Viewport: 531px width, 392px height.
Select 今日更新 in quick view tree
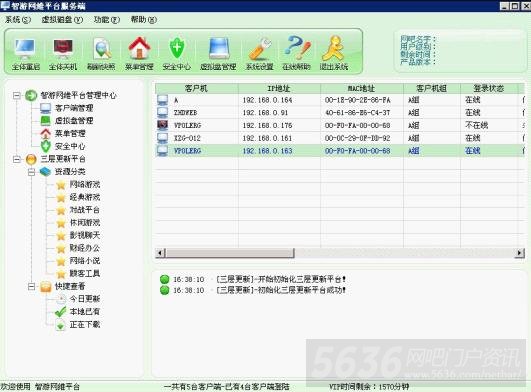click(x=85, y=299)
